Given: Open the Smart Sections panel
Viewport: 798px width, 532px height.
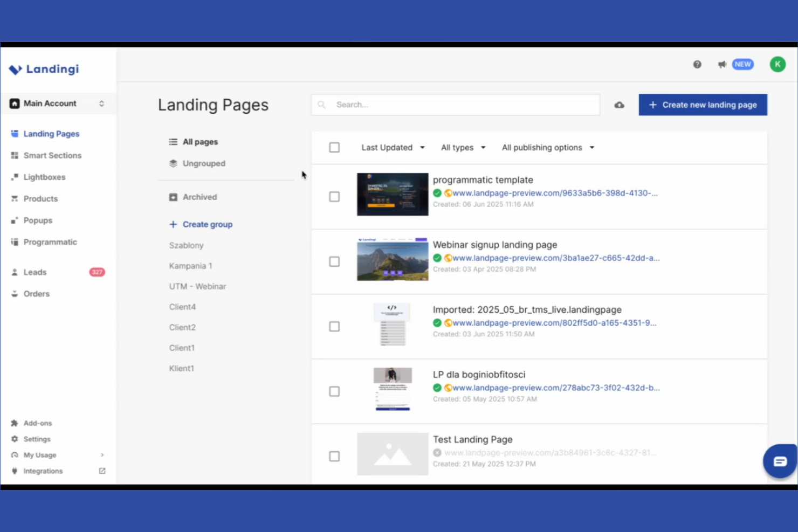Looking at the screenshot, I should 52,155.
